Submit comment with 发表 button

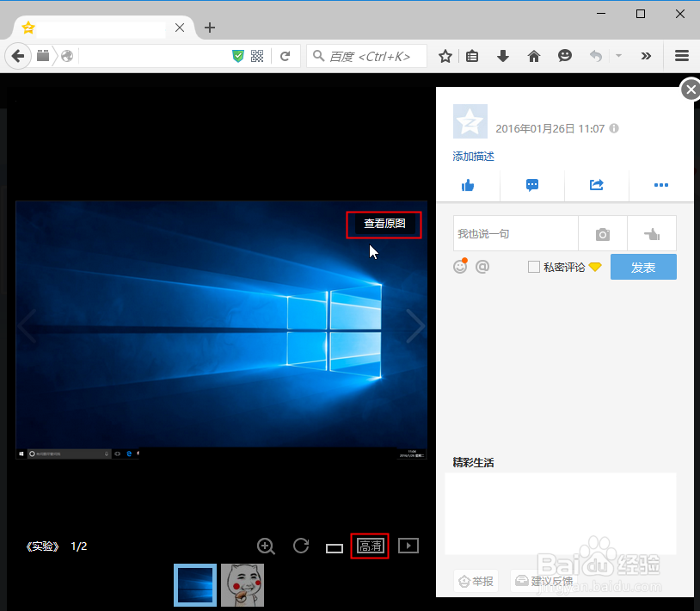click(643, 267)
